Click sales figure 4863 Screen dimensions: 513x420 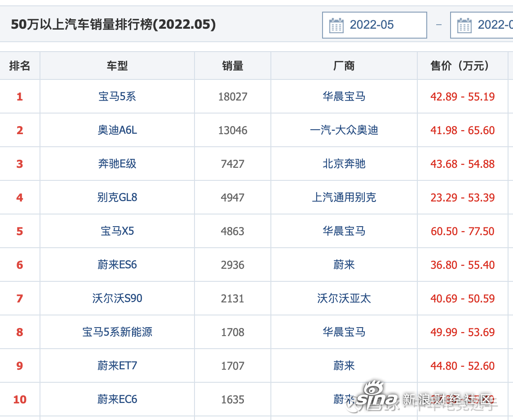233,232
